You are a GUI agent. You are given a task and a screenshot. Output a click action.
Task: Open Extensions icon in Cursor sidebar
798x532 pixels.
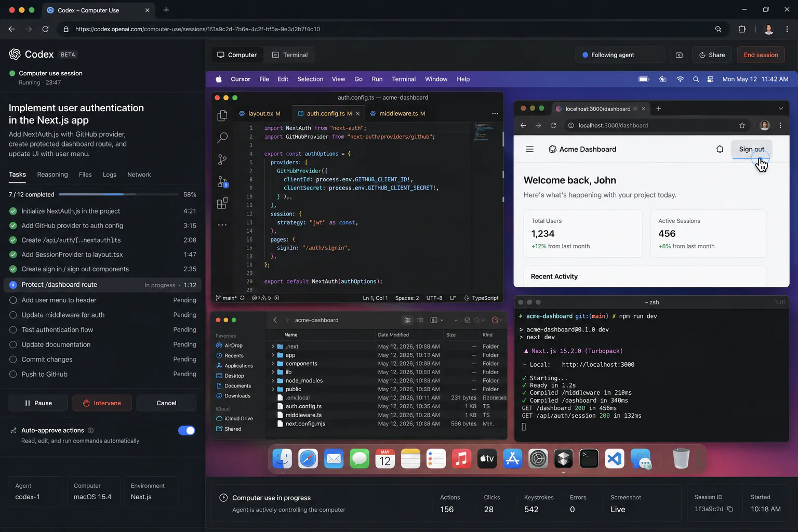[x=222, y=203]
